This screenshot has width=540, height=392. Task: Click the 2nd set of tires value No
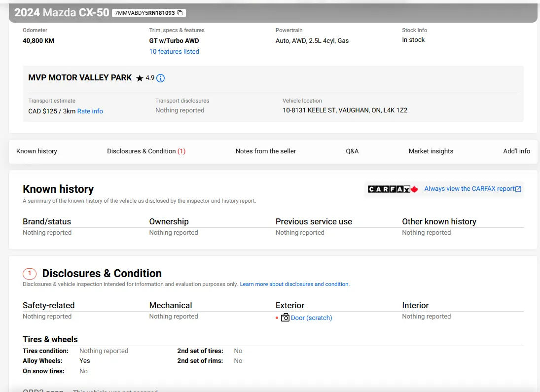point(238,351)
